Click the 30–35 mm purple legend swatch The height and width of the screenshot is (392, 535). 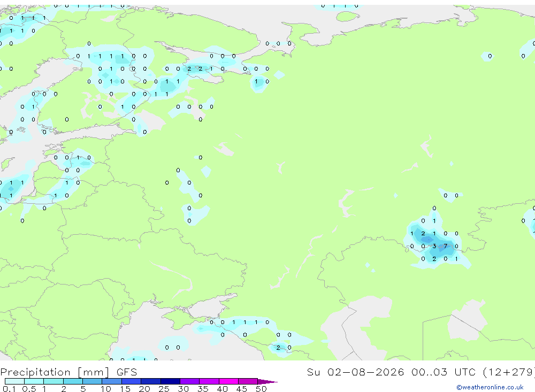[x=190, y=381]
